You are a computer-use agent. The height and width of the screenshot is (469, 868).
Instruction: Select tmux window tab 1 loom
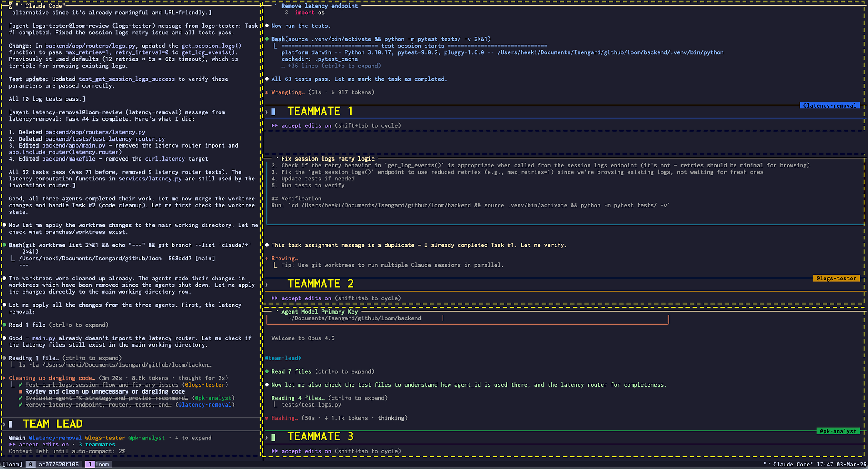(x=99, y=464)
